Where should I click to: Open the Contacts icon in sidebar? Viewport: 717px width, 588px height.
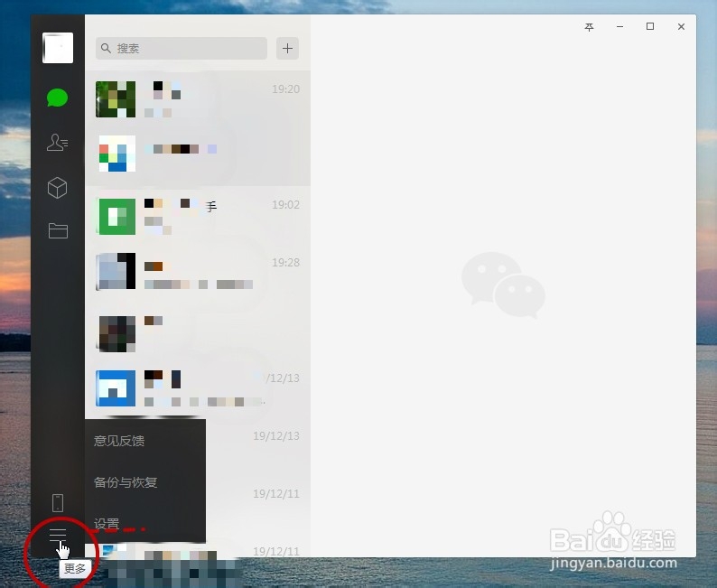click(57, 142)
